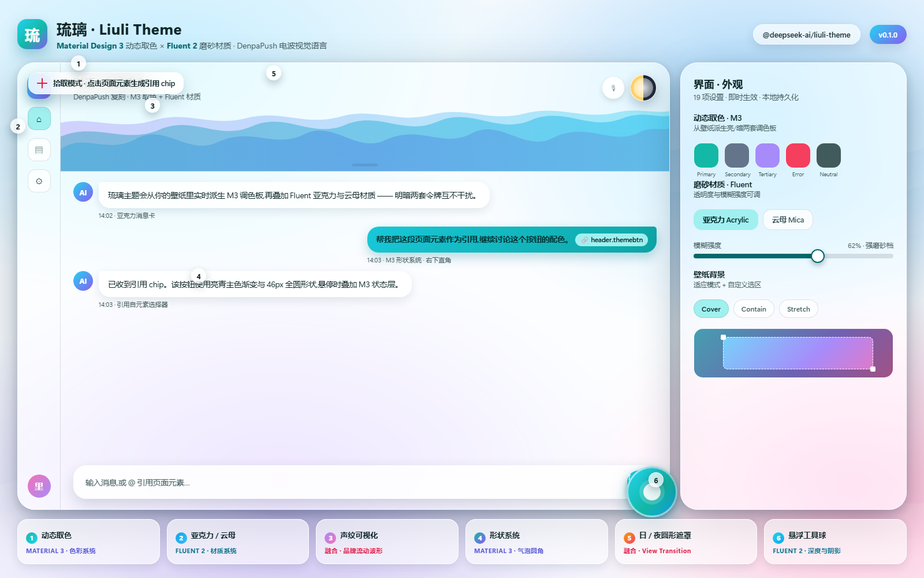924x578 pixels.
Task: Click the 里 user avatar in the sidebar
Action: pos(39,486)
